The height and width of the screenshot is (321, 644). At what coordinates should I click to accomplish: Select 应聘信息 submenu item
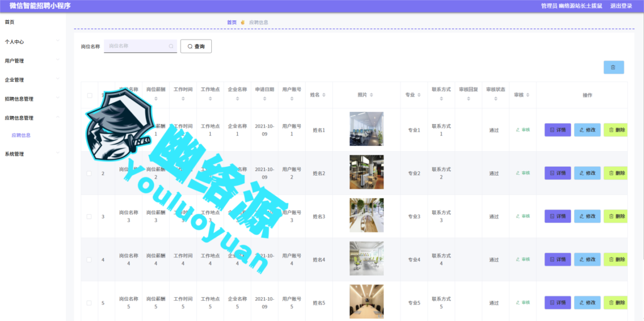(21, 135)
